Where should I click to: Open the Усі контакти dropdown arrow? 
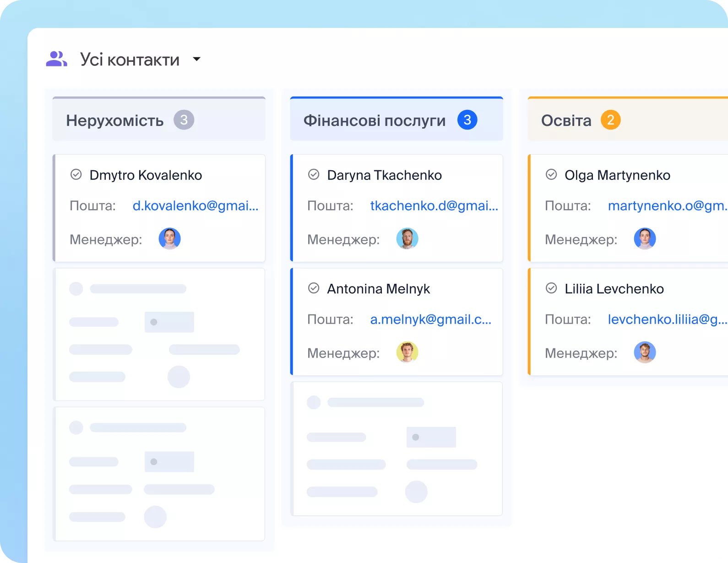pos(197,59)
